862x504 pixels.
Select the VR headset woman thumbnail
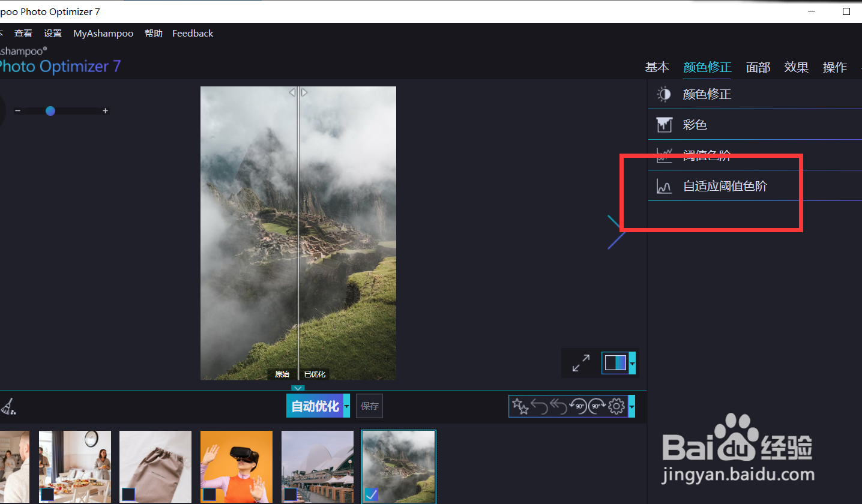(237, 466)
